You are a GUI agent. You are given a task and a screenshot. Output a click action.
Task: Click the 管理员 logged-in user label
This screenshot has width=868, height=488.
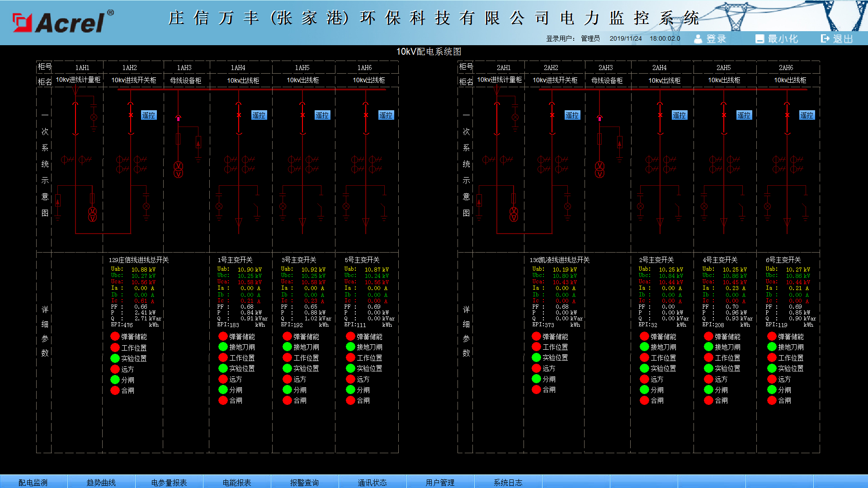590,38
